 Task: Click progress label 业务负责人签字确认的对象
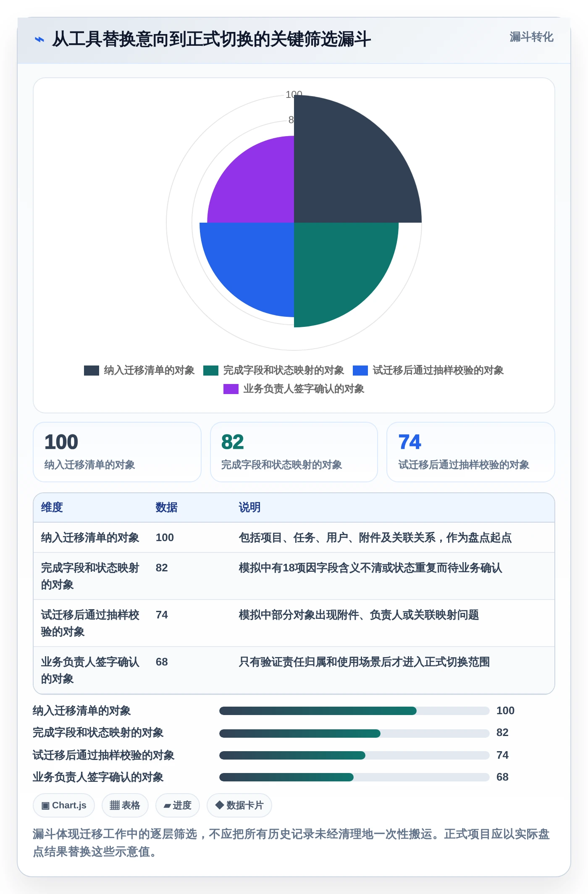pyautogui.click(x=98, y=777)
